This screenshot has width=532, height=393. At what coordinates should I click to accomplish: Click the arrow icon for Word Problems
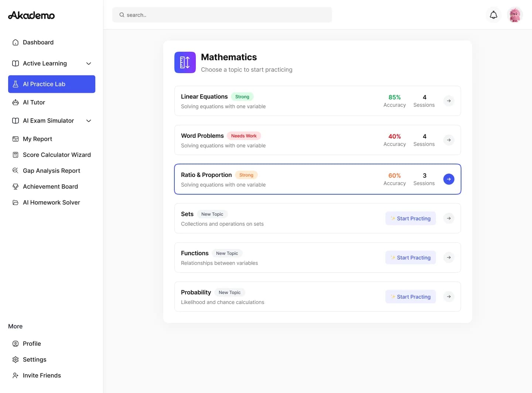(x=449, y=140)
